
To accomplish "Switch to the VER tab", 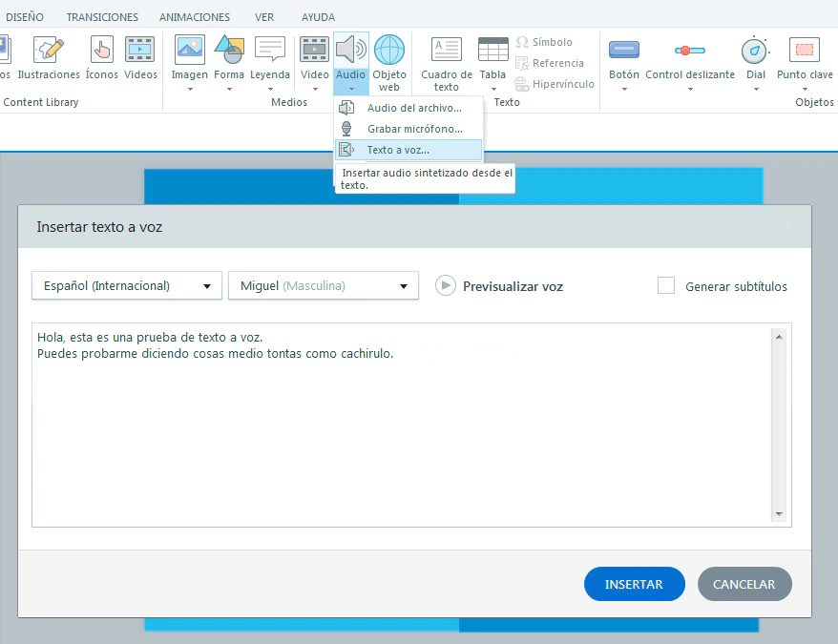I will [x=264, y=17].
